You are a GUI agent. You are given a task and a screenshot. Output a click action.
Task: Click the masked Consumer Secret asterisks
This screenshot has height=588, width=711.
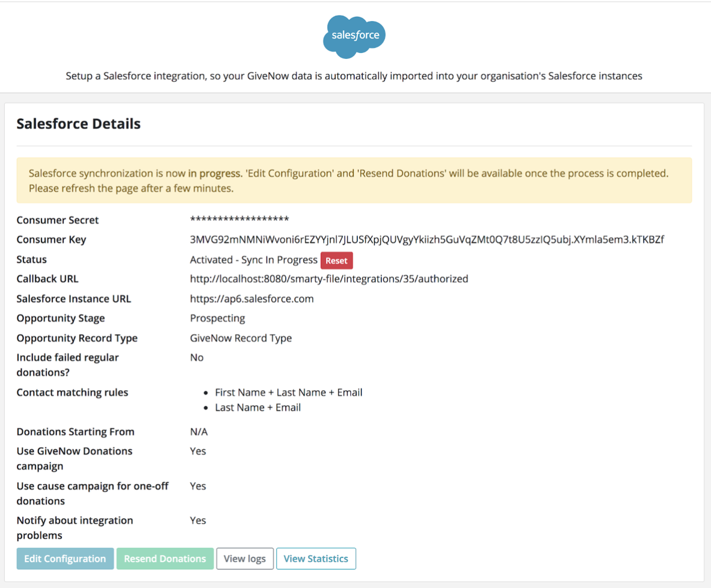pyautogui.click(x=239, y=219)
